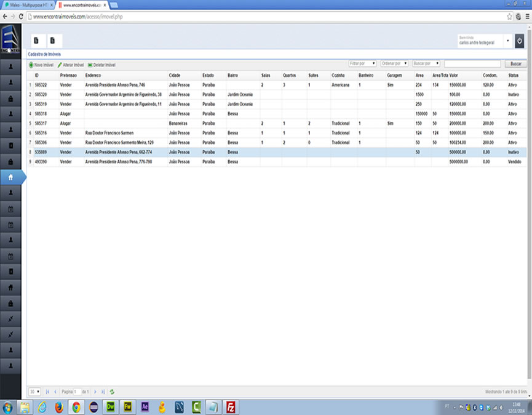Expand the Ordenar por dropdown
The width and height of the screenshot is (532, 415).
pos(394,63)
